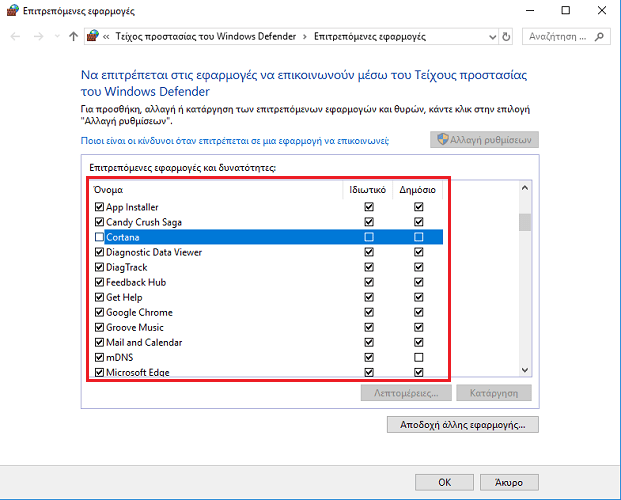The height and width of the screenshot is (500, 621).
Task: Open the recent locations dropdown arrow
Action: click(x=57, y=37)
